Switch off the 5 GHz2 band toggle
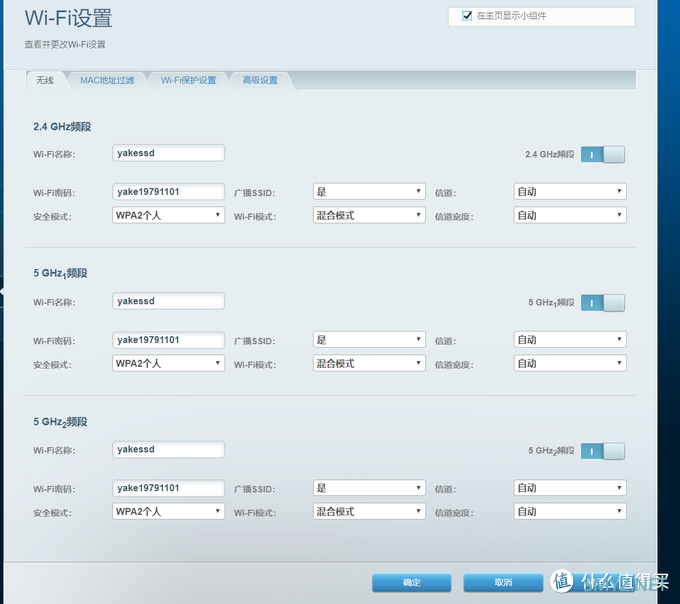 point(603,451)
